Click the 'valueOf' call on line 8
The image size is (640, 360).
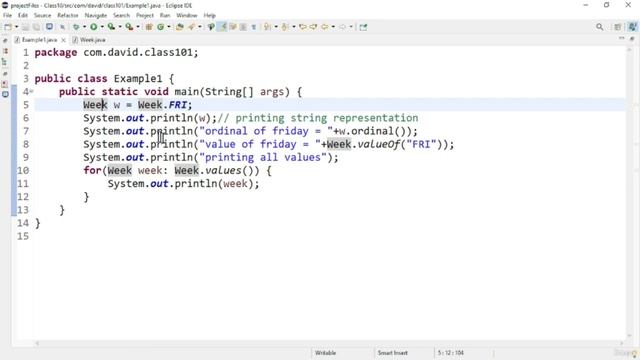coord(378,144)
